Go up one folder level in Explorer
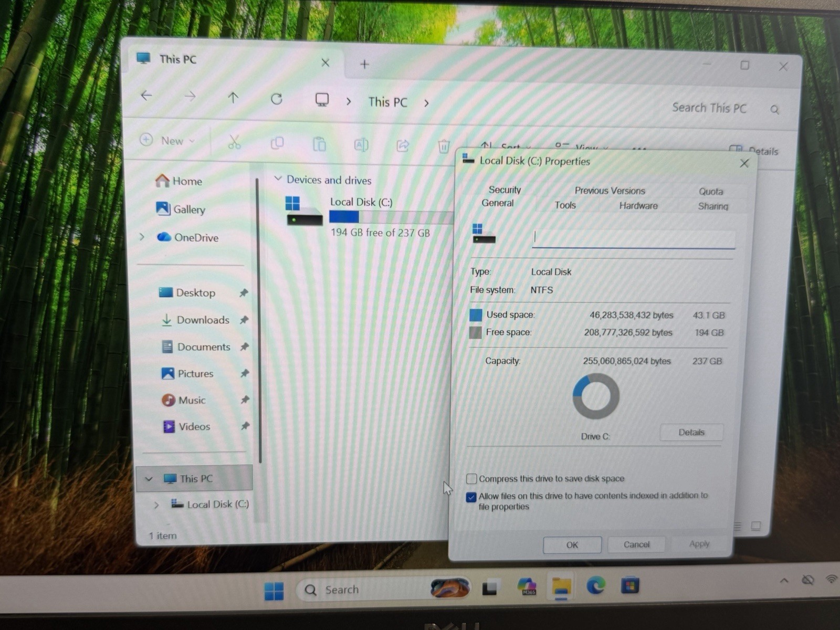The height and width of the screenshot is (630, 840). tap(233, 98)
